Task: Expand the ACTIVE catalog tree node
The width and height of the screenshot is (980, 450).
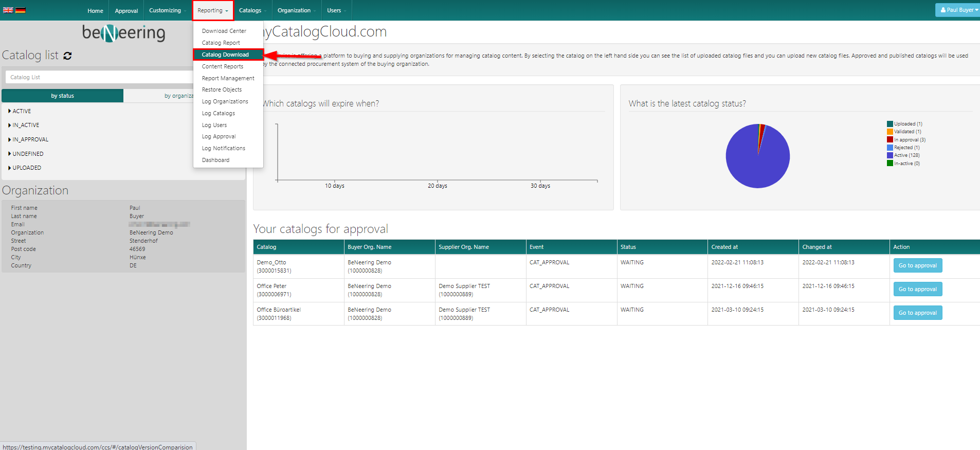Action: 10,111
